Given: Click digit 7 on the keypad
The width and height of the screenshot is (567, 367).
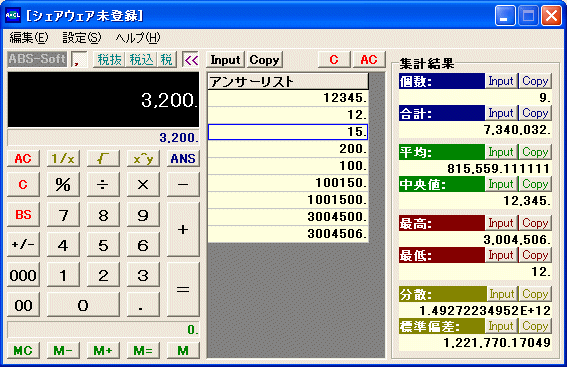Looking at the screenshot, I should pyautogui.click(x=63, y=215).
